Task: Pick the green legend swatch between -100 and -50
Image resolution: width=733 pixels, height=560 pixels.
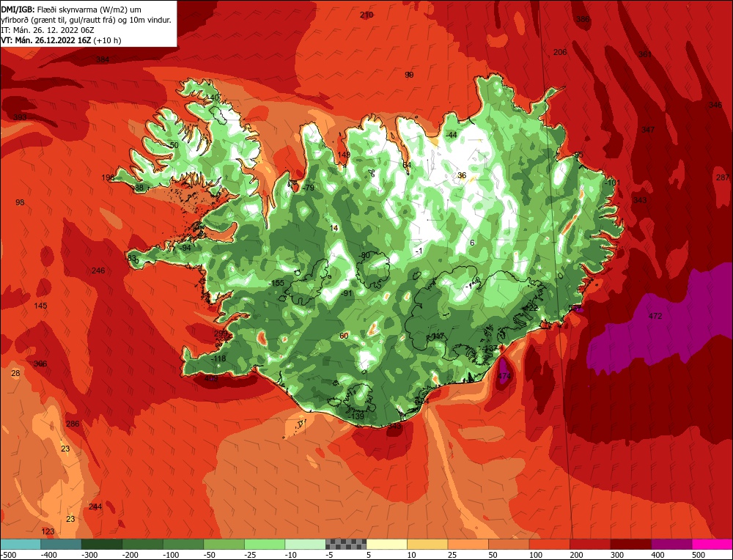Action: tap(183, 544)
